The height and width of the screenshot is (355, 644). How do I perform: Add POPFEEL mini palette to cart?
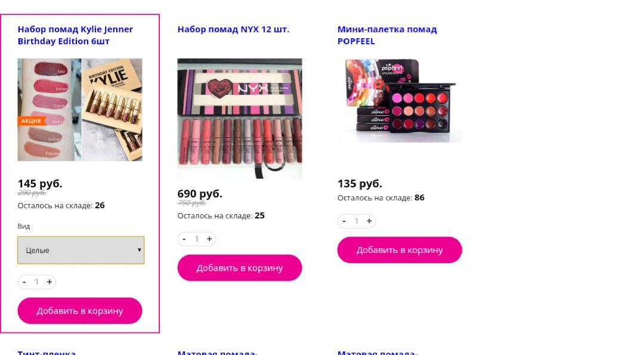[400, 250]
